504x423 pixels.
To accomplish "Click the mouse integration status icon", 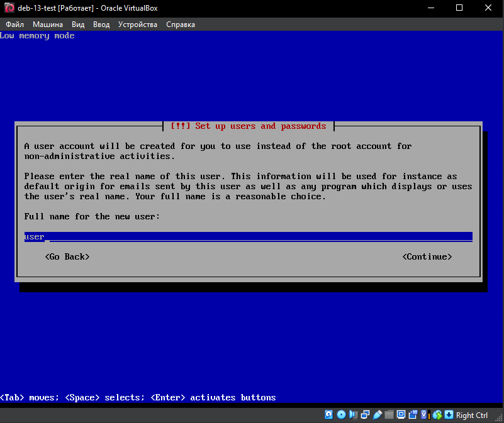I will (437, 415).
